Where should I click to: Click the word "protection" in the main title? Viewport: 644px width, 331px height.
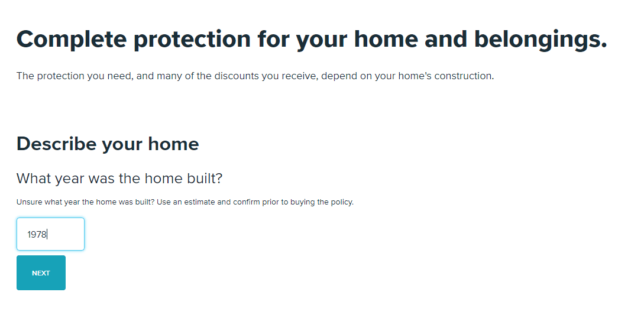[192, 40]
